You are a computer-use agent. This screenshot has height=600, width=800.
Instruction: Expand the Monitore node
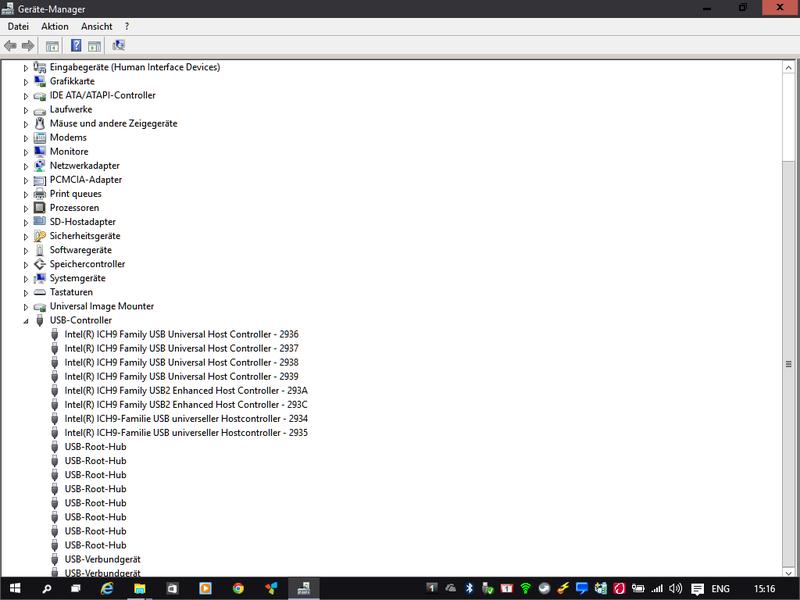point(26,152)
